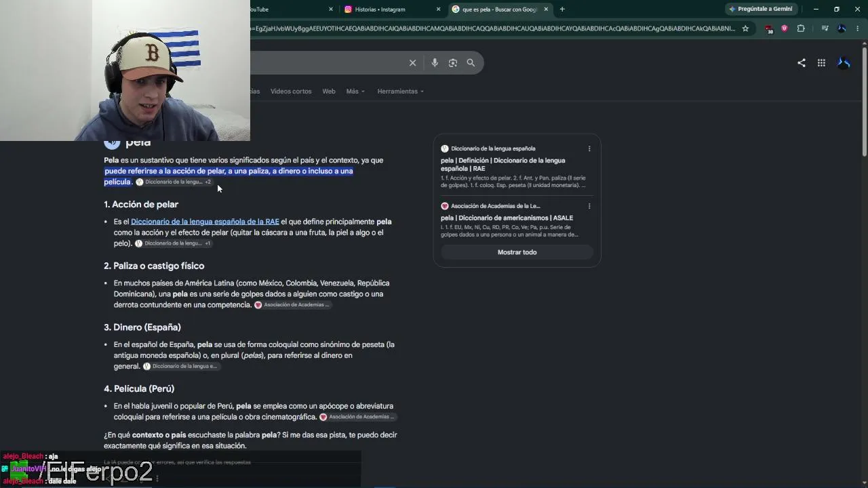
Task: Click the Google search input field
Action: point(325,63)
